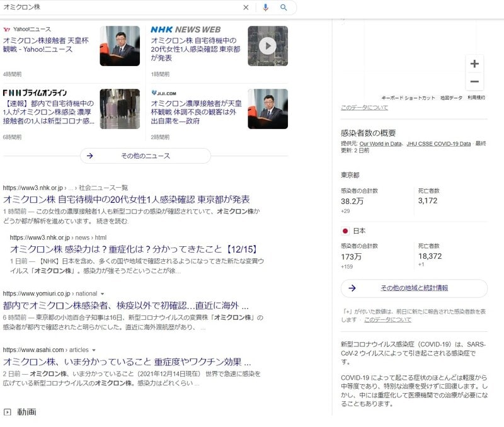Open the Yahoo!ニュース story thumbnail image
Viewport: 504px width, 427px height.
pos(120,46)
